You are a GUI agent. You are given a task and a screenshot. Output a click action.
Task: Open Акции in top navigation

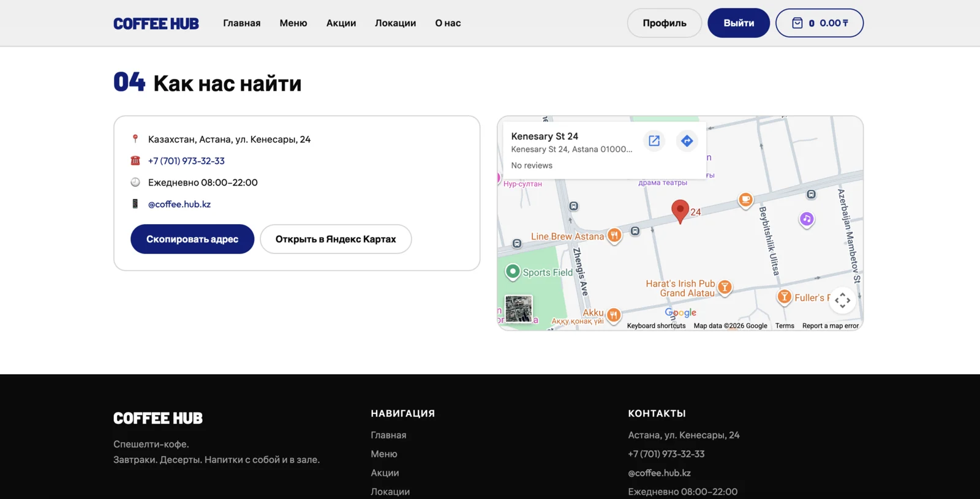[x=341, y=23]
